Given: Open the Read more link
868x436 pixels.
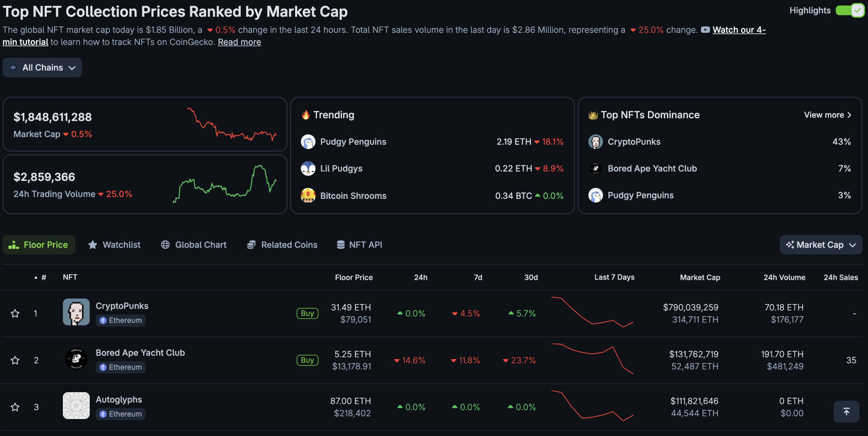Looking at the screenshot, I should pyautogui.click(x=239, y=42).
